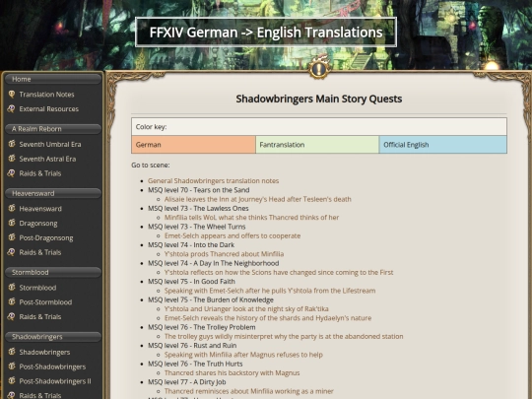Image resolution: width=532 pixels, height=399 pixels.
Task: Click the icon beside External Resources
Action: 12,109
